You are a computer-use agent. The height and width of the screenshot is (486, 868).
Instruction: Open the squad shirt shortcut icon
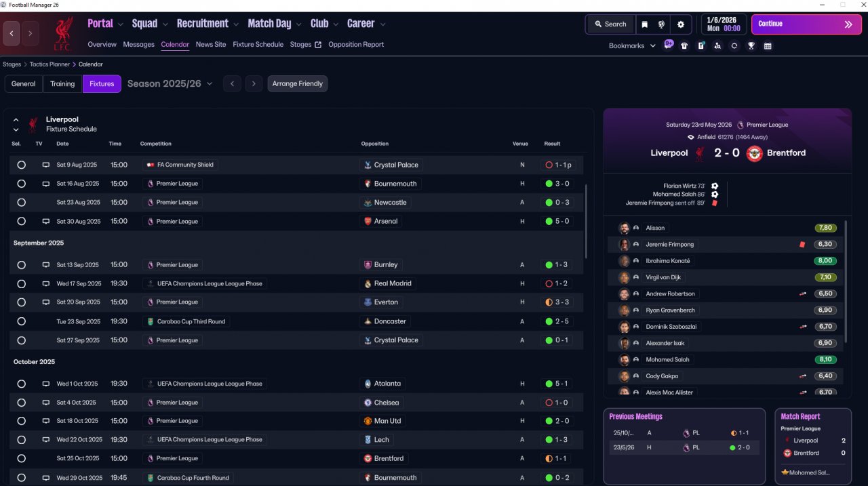pos(684,46)
